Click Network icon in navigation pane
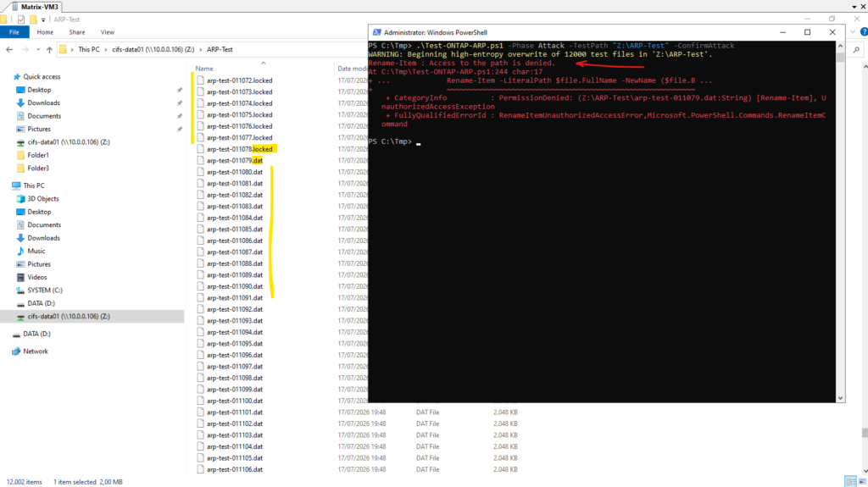868x487 pixels. click(16, 351)
